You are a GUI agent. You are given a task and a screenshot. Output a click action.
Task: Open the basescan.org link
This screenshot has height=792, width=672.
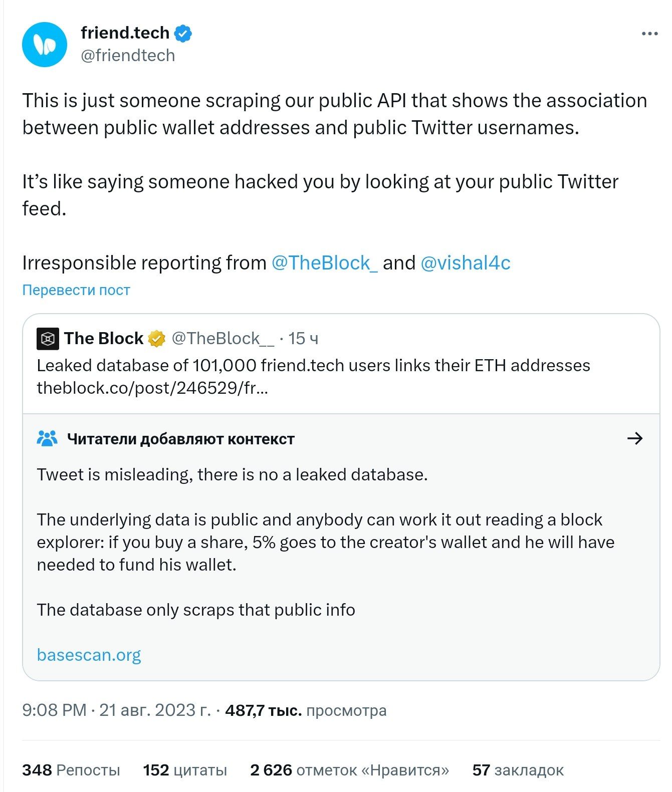[89, 655]
